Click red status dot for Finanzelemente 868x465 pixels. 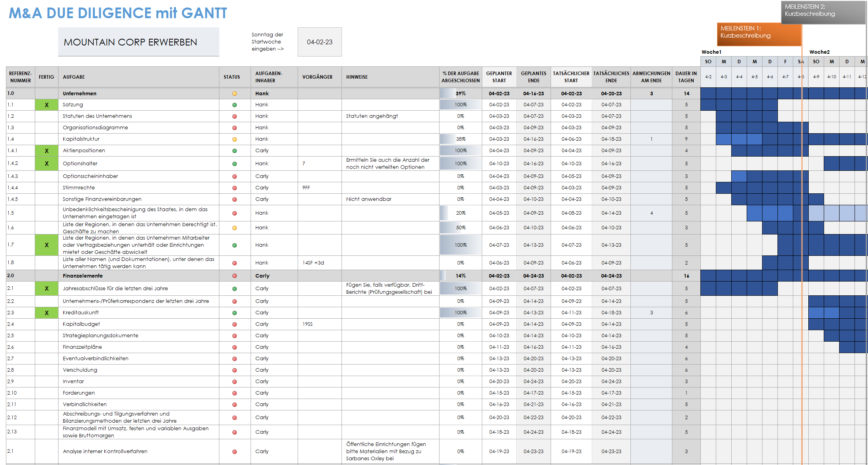click(234, 276)
